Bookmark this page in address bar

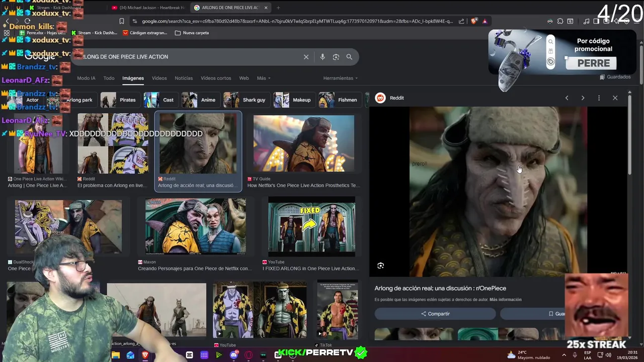point(121,21)
